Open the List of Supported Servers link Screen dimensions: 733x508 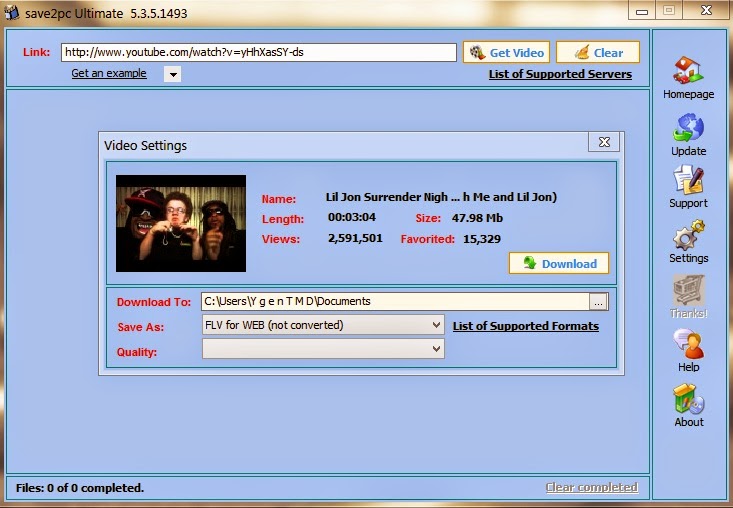pyautogui.click(x=560, y=74)
